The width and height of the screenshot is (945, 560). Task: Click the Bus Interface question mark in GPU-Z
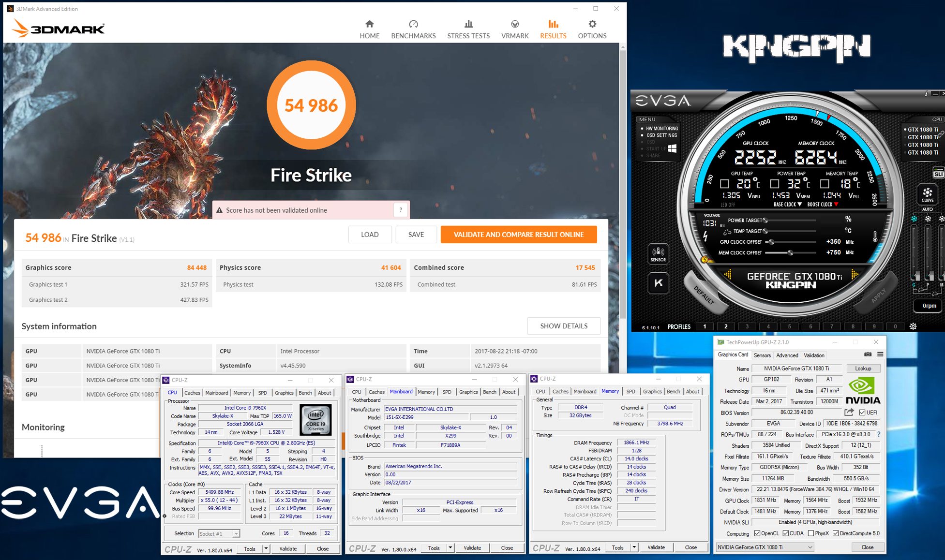[x=879, y=434]
